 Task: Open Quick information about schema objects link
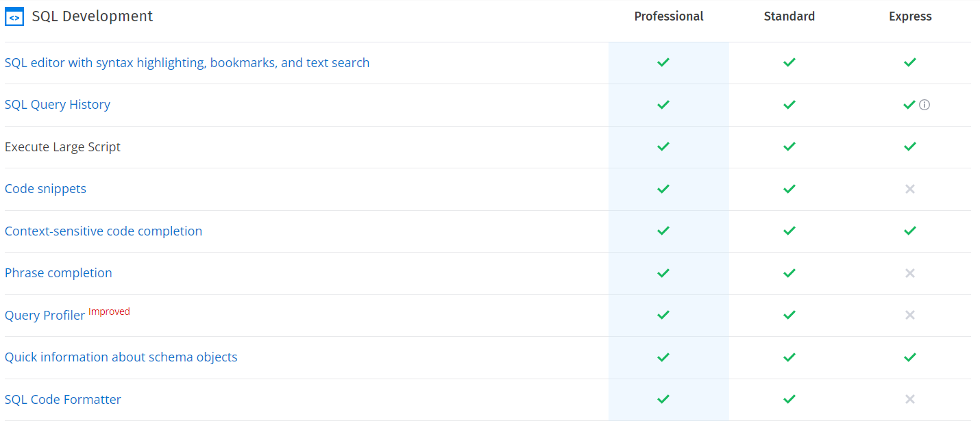click(x=121, y=357)
